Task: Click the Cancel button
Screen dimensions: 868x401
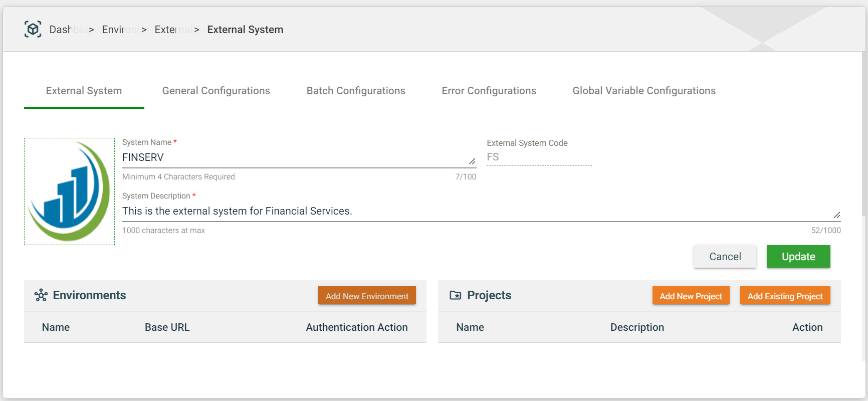Action: [x=725, y=257]
